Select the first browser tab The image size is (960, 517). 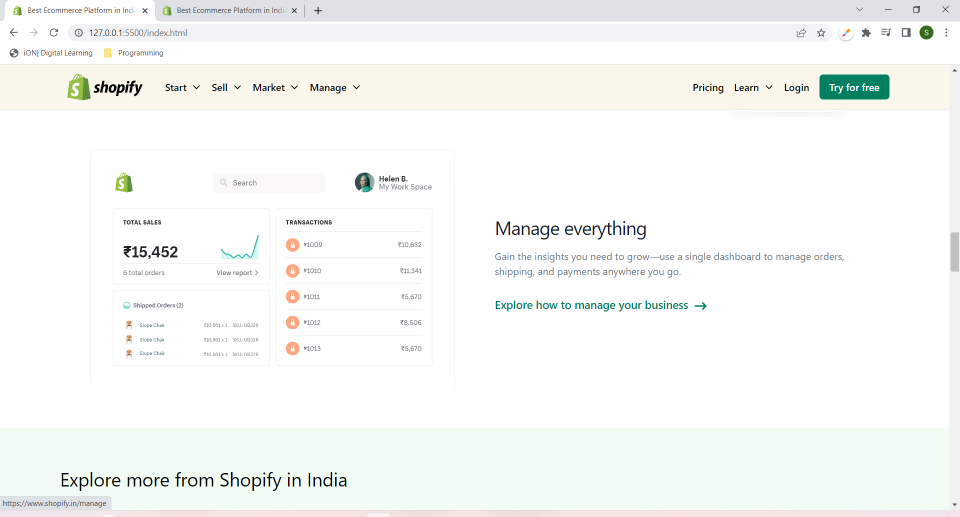click(80, 10)
